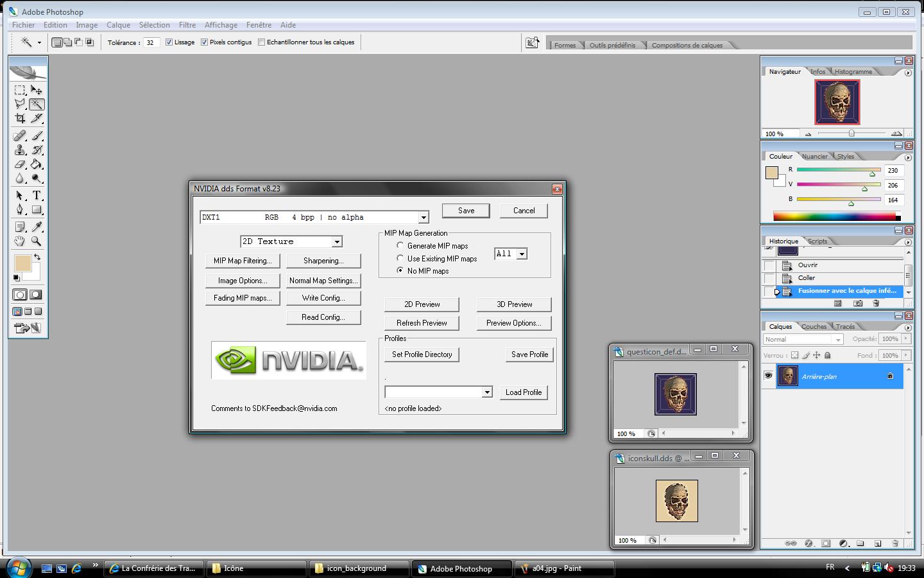This screenshot has height=578, width=924.
Task: Open the Normal blend mode dropdown
Action: coord(803,339)
